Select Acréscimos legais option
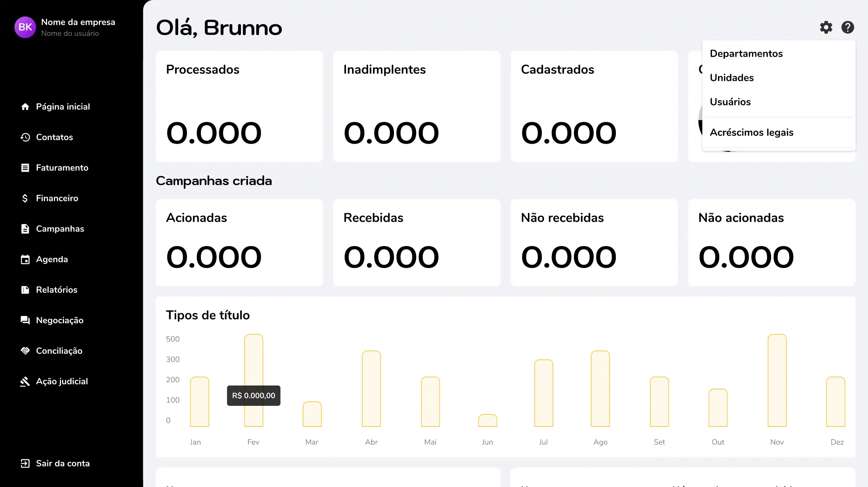Viewport: 868px width, 487px height. 752,132
